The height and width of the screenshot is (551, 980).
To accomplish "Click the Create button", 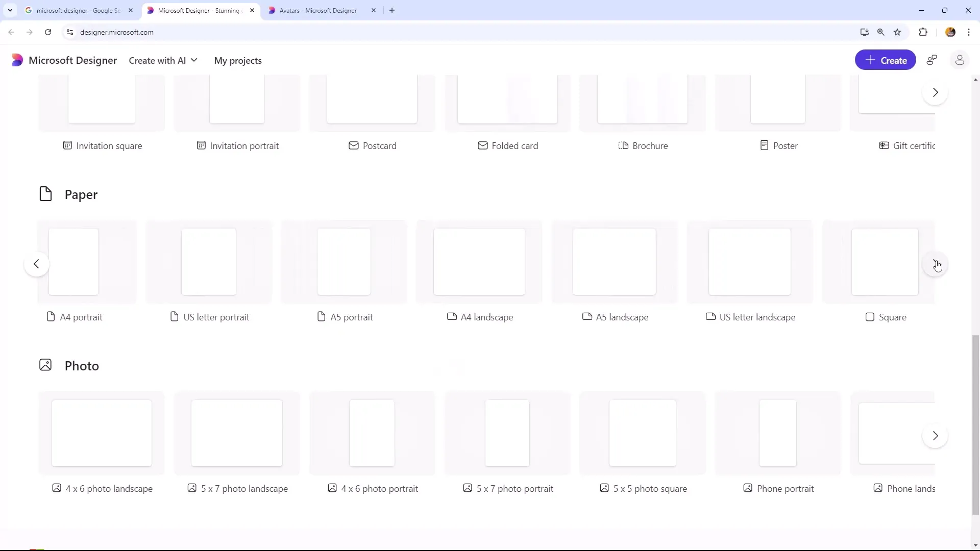I will 886,60.
